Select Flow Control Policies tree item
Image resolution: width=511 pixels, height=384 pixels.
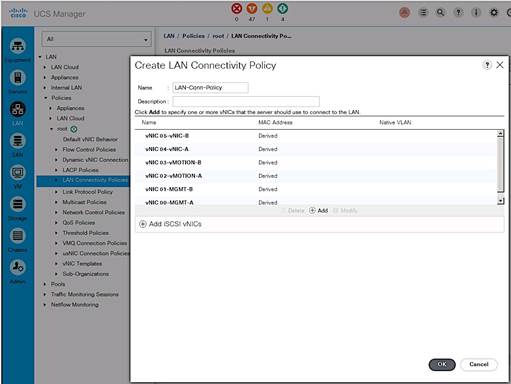pyautogui.click(x=89, y=150)
